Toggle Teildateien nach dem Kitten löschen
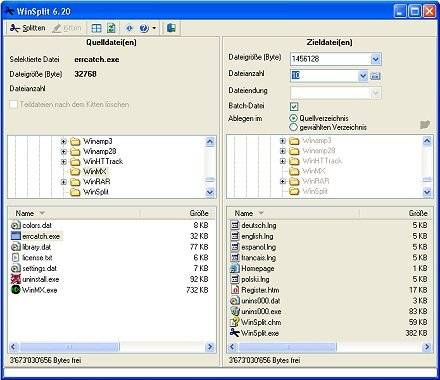 coord(13,105)
